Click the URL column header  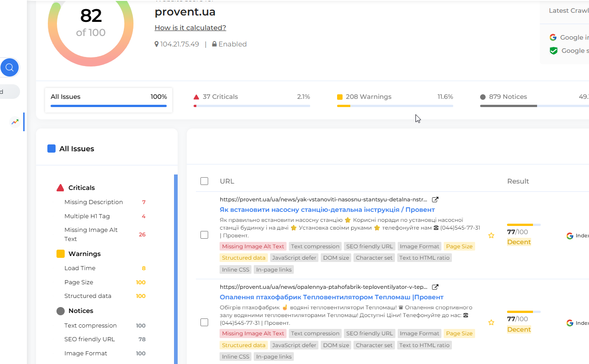(x=227, y=181)
